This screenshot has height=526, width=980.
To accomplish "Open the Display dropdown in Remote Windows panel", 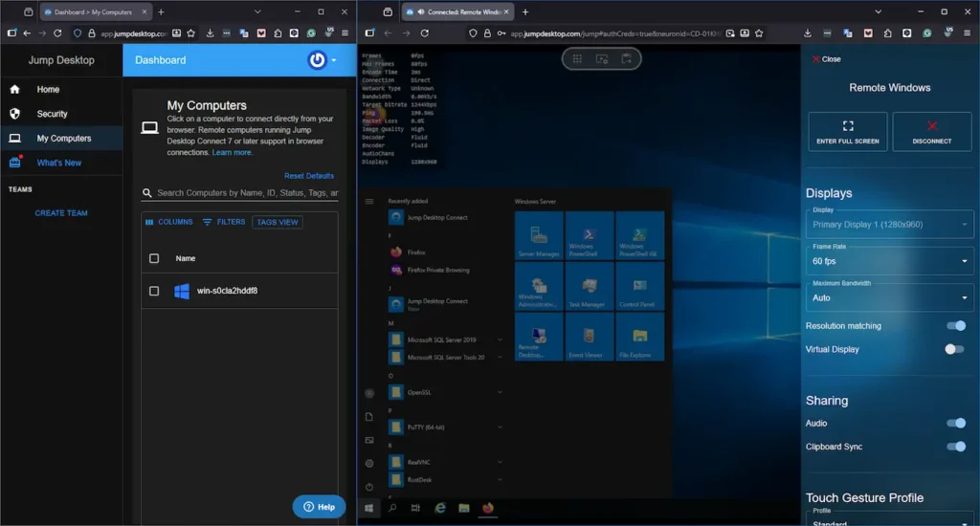I will point(889,225).
